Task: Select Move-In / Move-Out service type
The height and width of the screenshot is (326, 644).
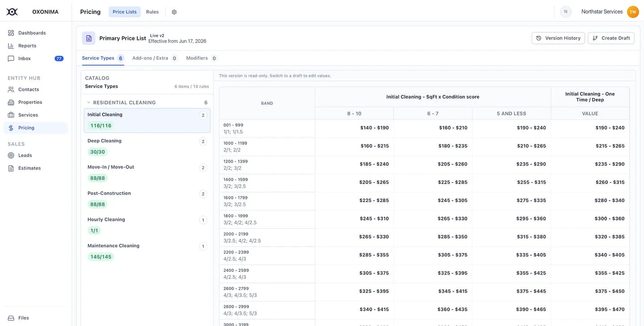Action: click(x=147, y=173)
